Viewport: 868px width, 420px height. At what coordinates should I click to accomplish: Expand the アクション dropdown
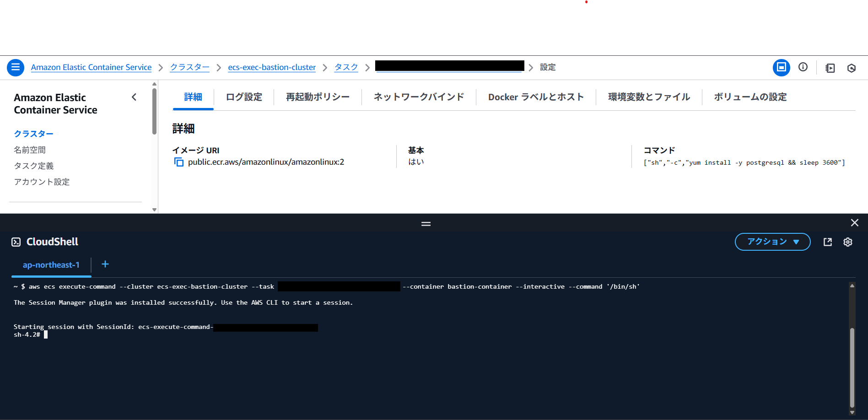[x=772, y=242]
